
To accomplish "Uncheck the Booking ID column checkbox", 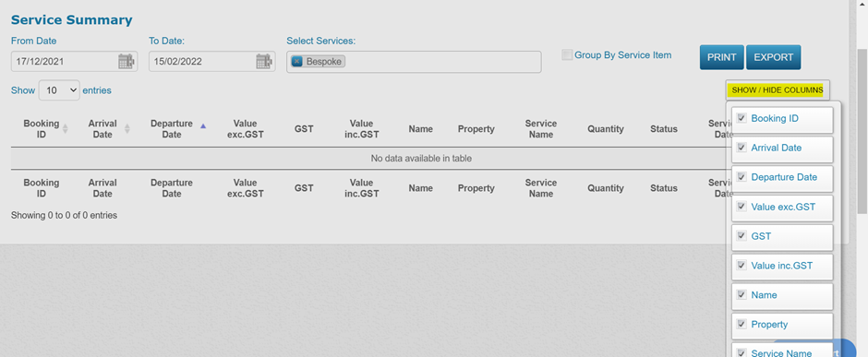I will tap(741, 118).
